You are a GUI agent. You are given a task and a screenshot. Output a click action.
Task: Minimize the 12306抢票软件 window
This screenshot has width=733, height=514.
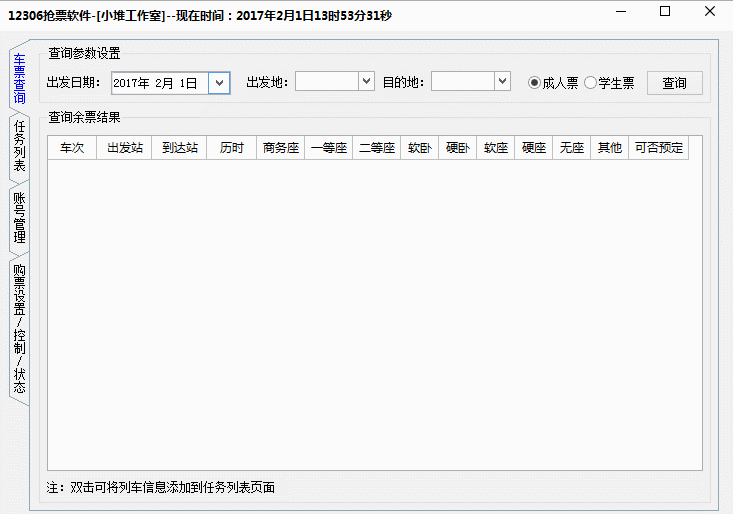click(621, 12)
